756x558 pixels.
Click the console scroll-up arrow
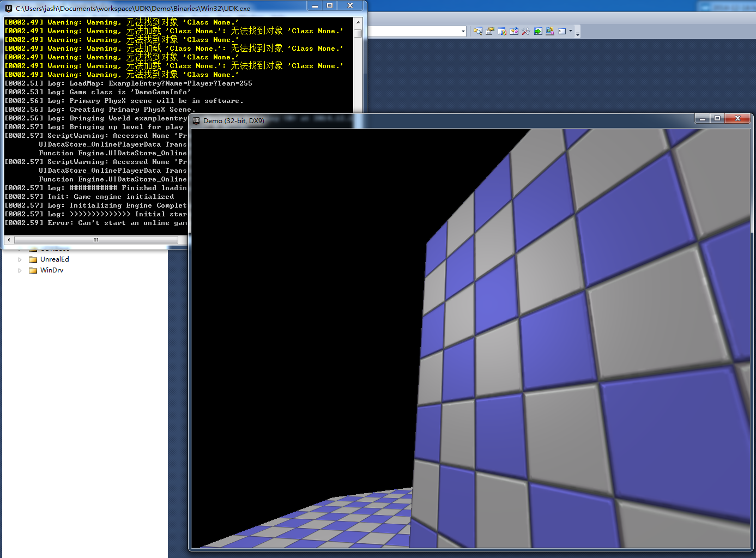coord(358,22)
